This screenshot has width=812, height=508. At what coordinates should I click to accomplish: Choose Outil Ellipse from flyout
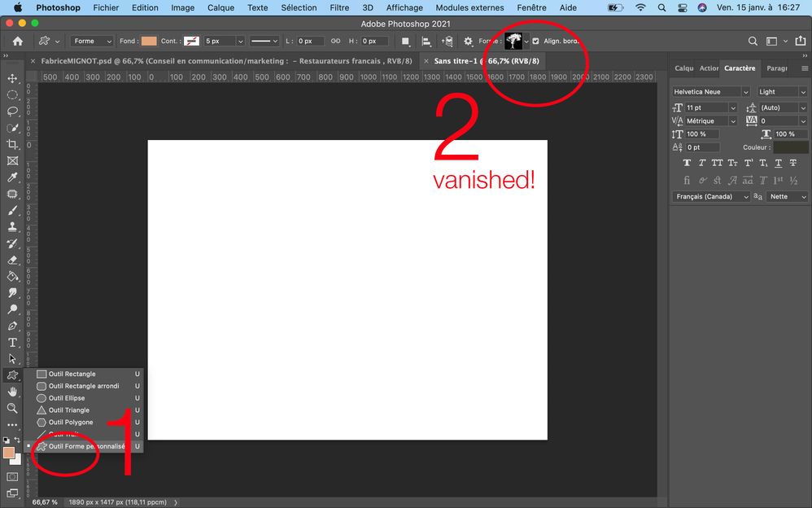coord(84,398)
